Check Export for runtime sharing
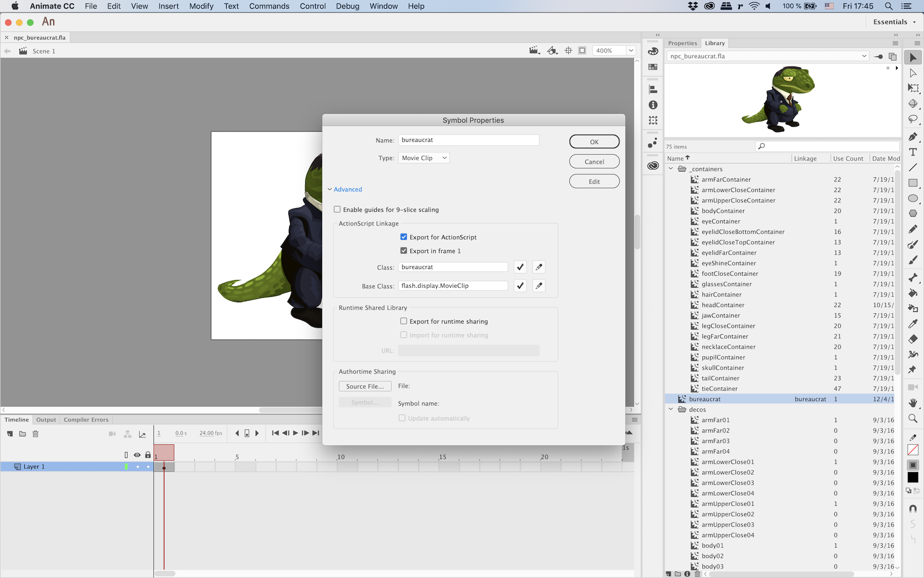This screenshot has width=924, height=578. pos(404,321)
